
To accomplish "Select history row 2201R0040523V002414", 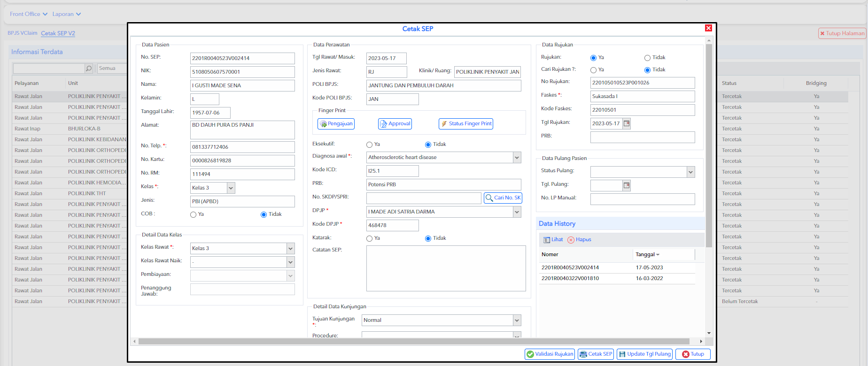I will (x=617, y=268).
